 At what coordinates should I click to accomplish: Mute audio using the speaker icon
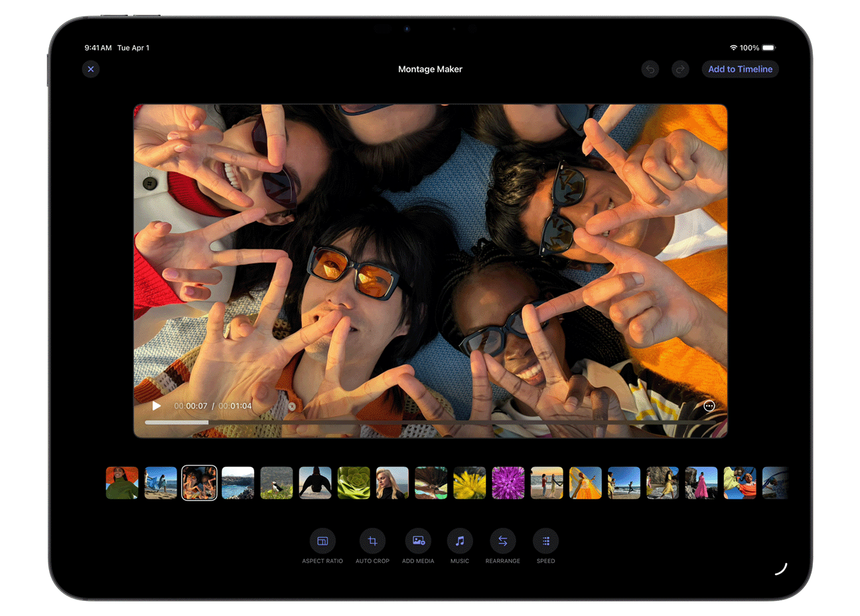[x=293, y=405]
